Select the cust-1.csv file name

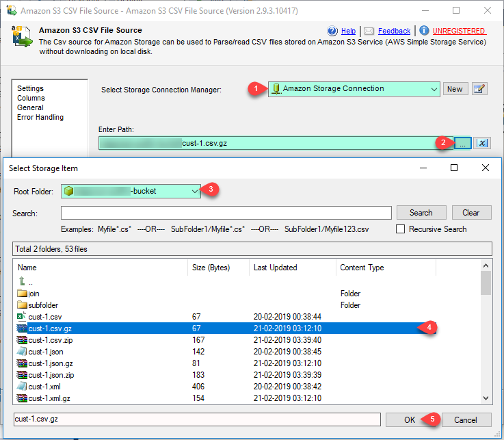point(44,317)
